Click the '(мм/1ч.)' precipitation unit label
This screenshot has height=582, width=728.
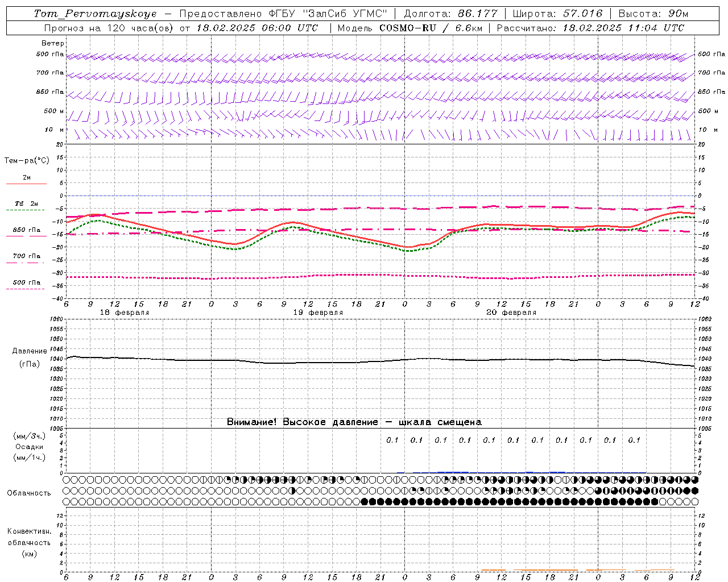(29, 458)
